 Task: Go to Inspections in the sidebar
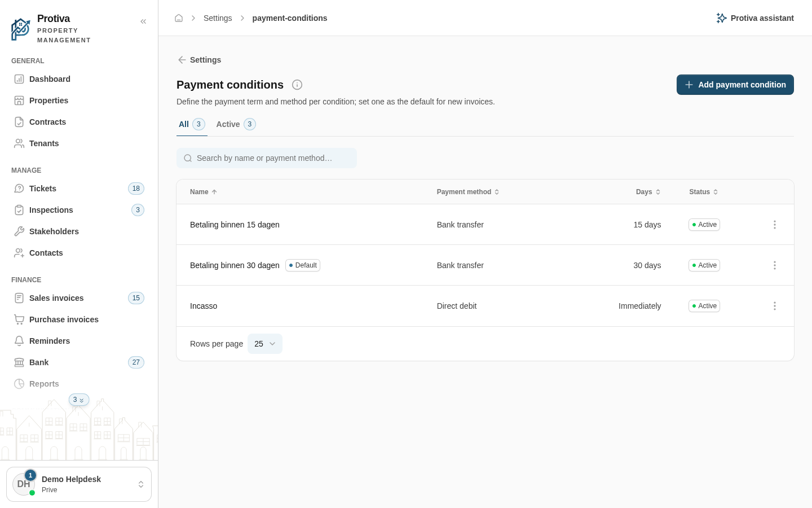click(79, 210)
